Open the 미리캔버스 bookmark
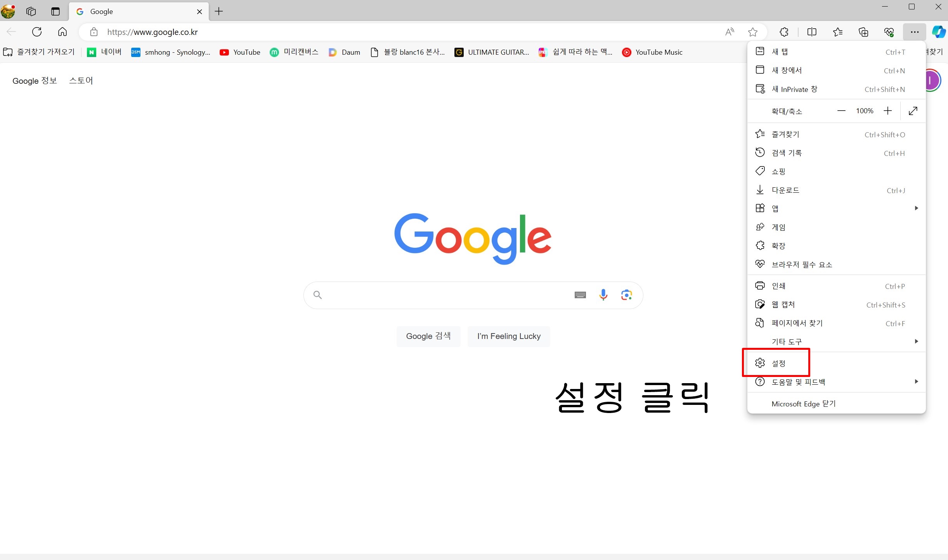The image size is (948, 560). coord(294,52)
